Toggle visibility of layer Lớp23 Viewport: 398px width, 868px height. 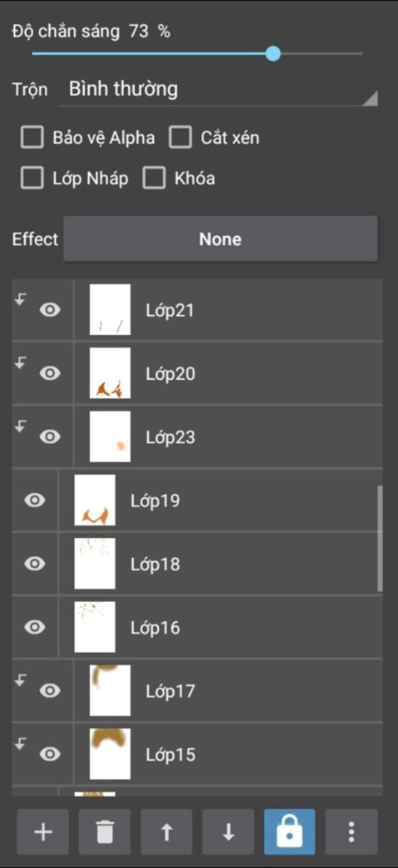(50, 437)
